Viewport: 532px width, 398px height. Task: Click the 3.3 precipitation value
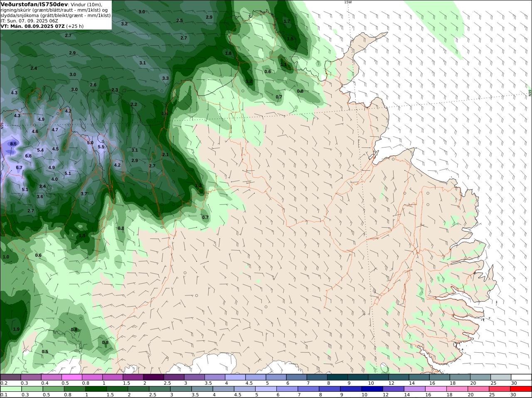(165, 78)
